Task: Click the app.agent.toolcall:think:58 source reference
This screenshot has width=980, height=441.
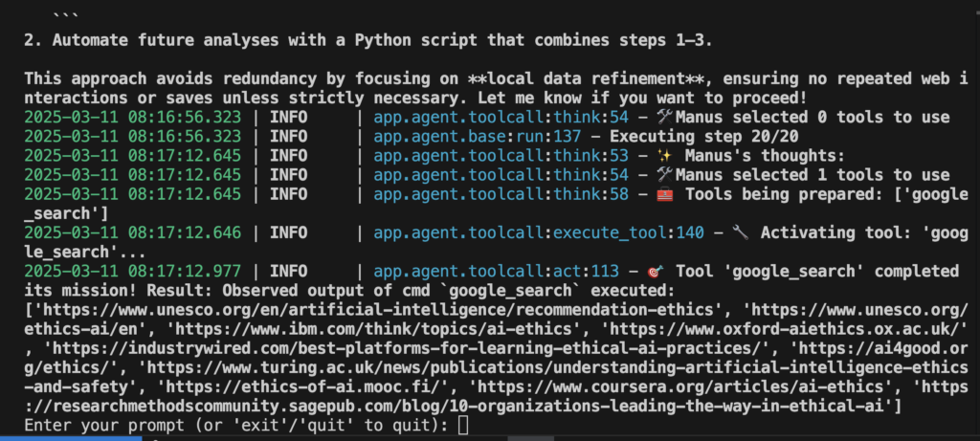Action: [501, 194]
